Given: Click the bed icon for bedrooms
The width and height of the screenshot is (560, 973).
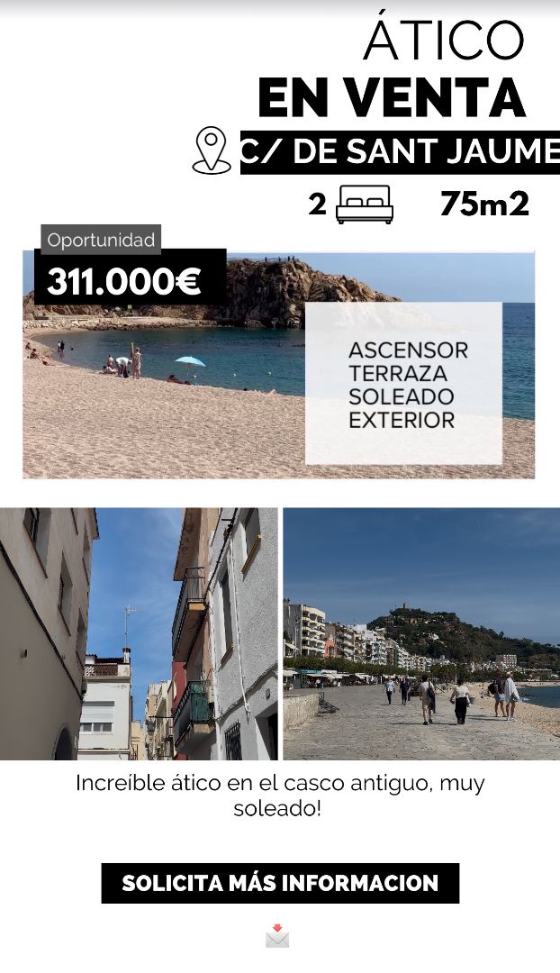Looking at the screenshot, I should [365, 205].
